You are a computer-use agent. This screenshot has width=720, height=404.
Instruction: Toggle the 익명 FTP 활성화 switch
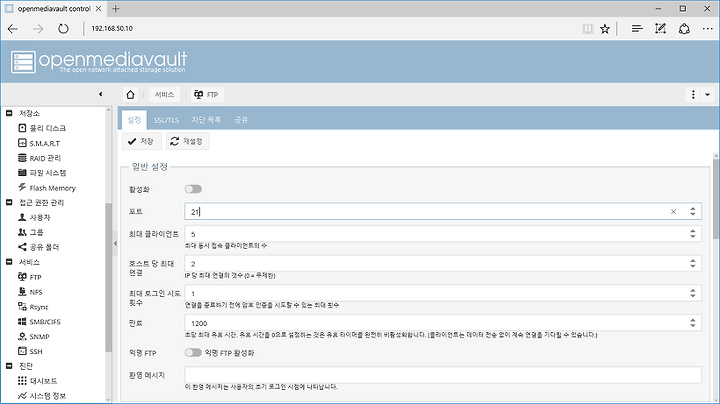click(193, 353)
